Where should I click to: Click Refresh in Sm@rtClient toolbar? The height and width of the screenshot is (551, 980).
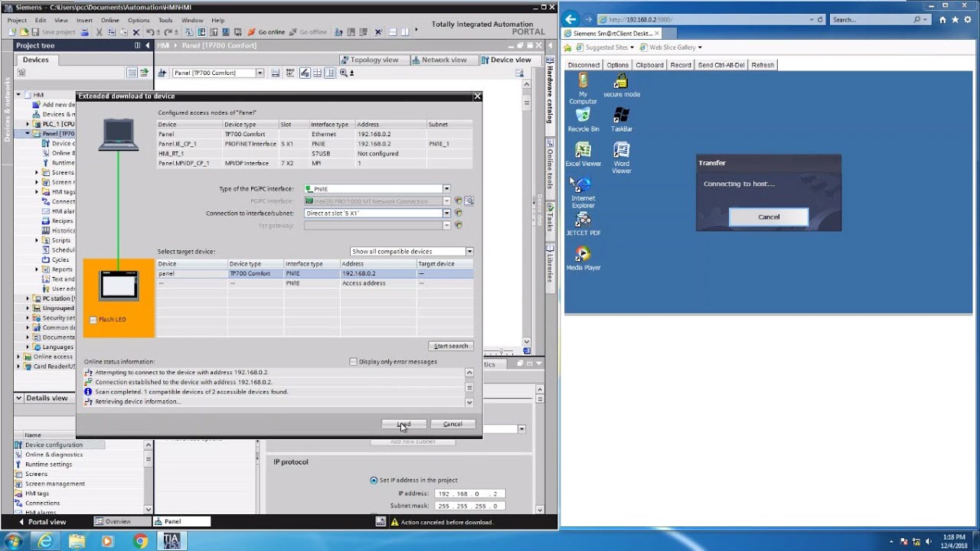pos(763,65)
